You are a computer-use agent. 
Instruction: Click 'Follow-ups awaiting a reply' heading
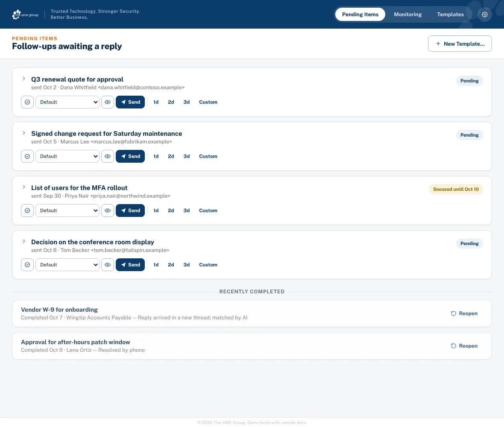point(67,46)
